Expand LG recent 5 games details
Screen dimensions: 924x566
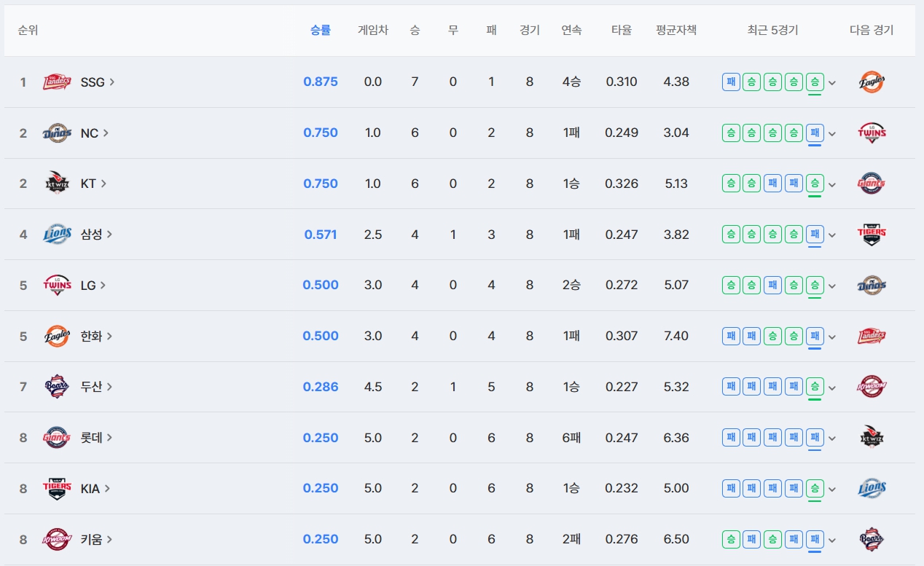(832, 286)
